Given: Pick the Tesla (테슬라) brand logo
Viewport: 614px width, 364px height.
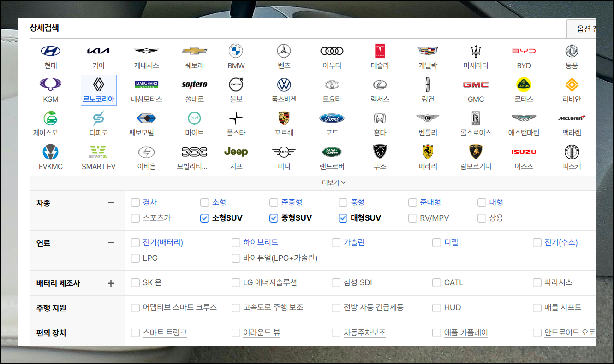Looking at the screenshot, I should click(x=380, y=51).
